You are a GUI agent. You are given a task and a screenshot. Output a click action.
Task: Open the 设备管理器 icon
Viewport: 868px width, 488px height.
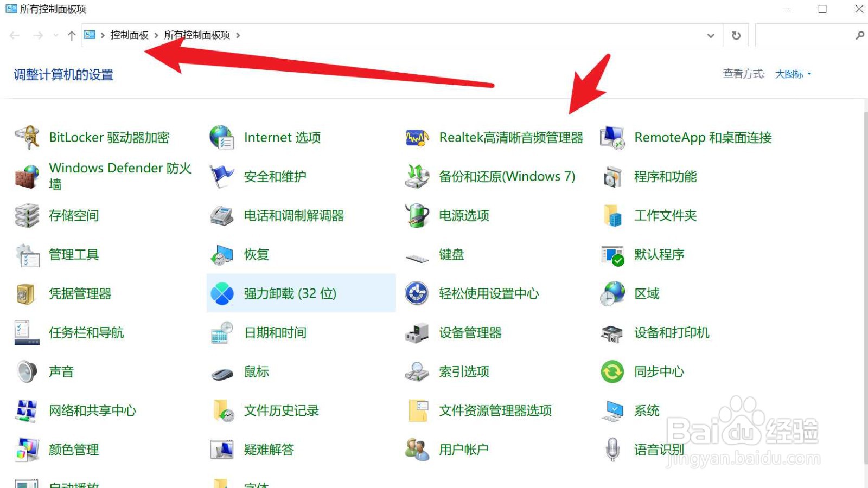417,332
